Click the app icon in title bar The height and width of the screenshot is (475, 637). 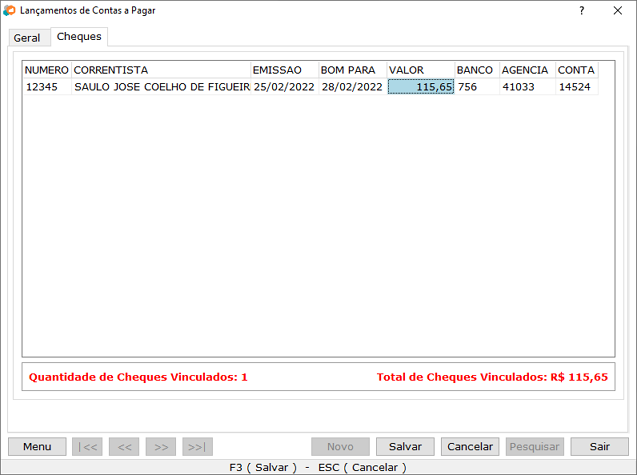(10, 10)
